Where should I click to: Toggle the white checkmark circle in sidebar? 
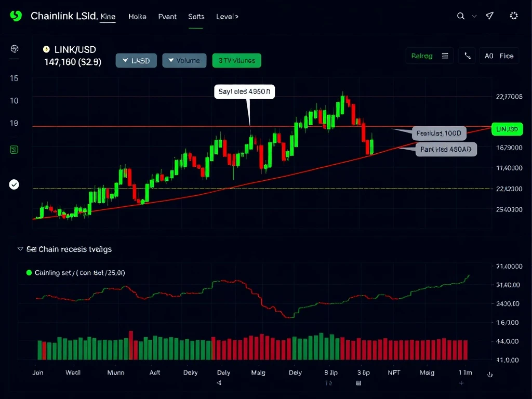pyautogui.click(x=14, y=184)
